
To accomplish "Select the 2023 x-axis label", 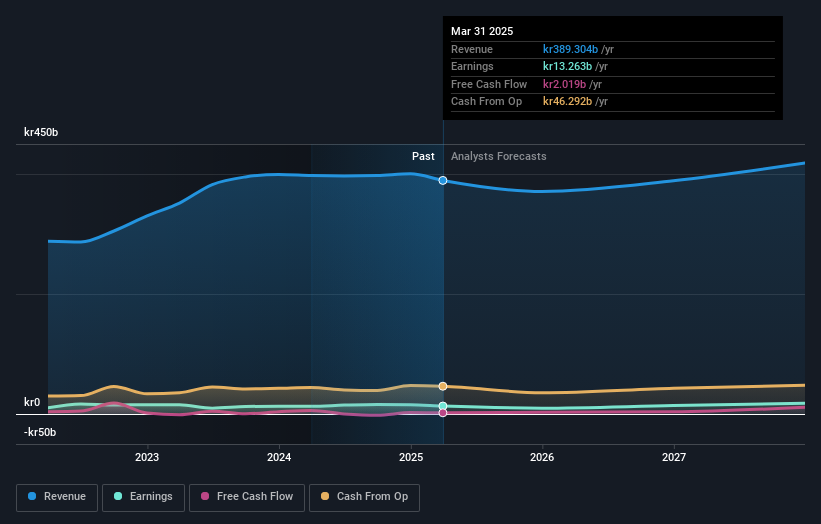I will 147,458.
